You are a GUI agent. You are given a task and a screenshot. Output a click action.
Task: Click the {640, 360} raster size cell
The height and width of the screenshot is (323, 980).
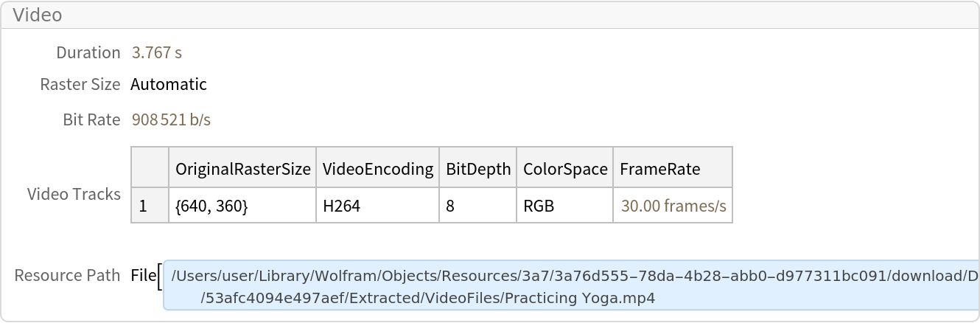point(211,206)
